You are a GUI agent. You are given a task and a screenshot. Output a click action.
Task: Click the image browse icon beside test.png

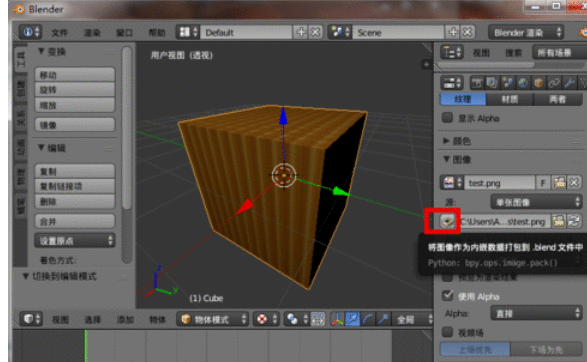(x=452, y=183)
